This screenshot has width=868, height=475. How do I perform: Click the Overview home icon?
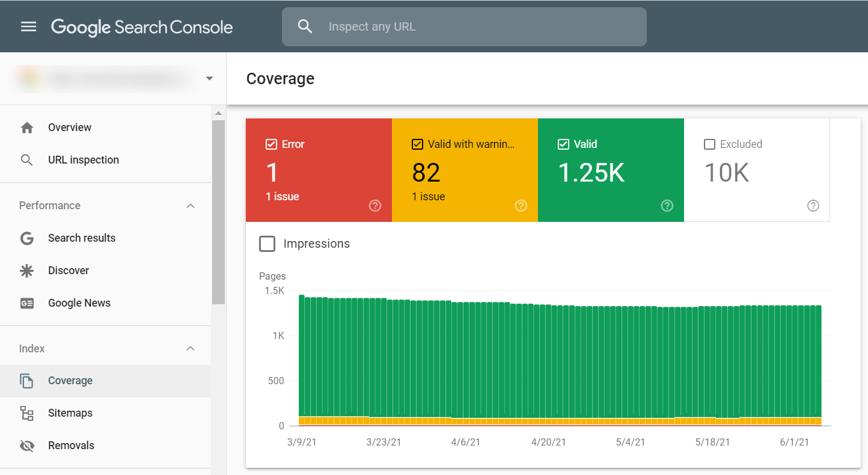26,127
